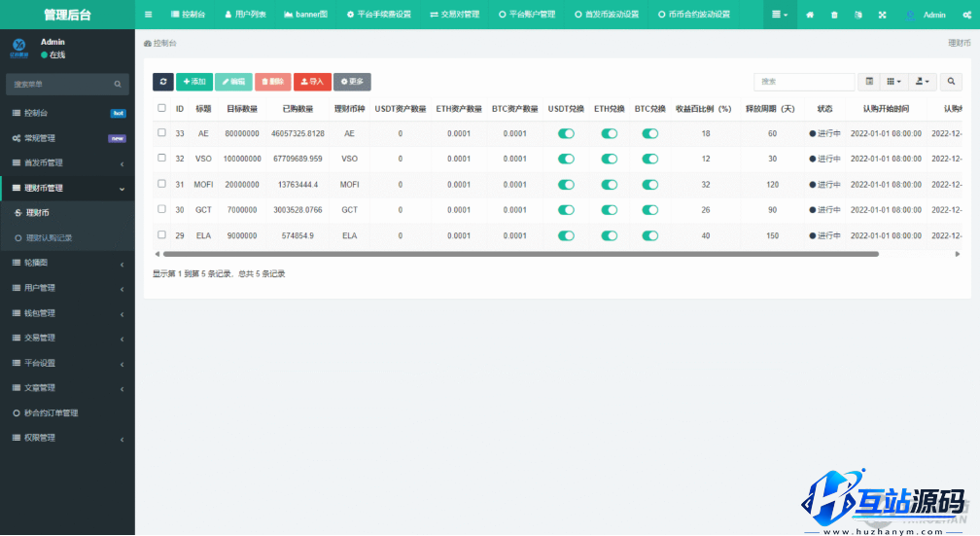
Task: Click the green 添加 button
Action: pos(194,82)
